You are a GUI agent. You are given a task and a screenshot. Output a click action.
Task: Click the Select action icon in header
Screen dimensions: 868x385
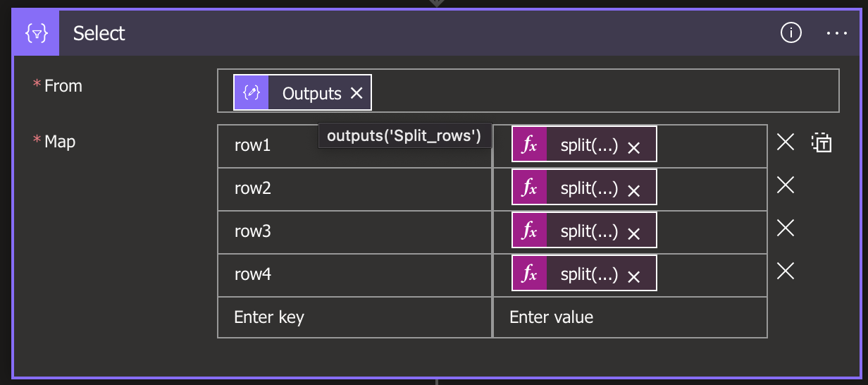click(37, 33)
